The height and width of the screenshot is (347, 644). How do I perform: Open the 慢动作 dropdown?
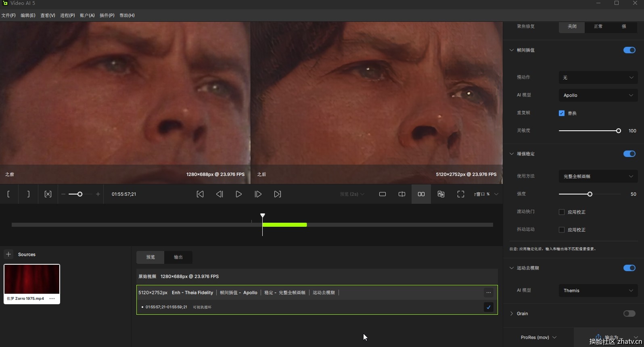pyautogui.click(x=598, y=77)
